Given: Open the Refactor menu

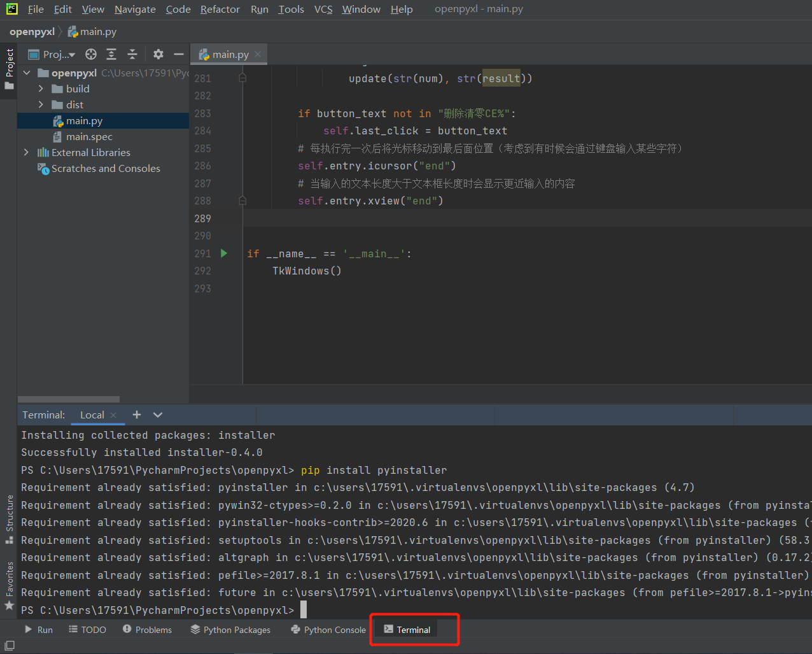Looking at the screenshot, I should click(x=220, y=9).
